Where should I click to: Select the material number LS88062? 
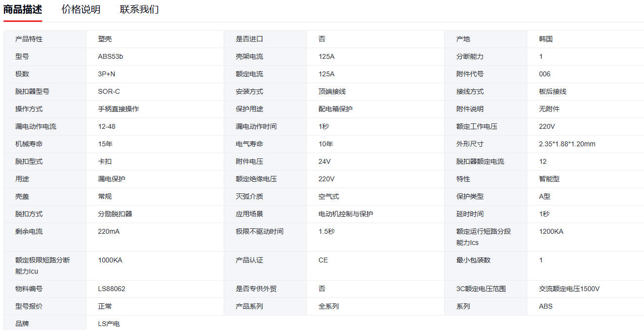(x=111, y=289)
